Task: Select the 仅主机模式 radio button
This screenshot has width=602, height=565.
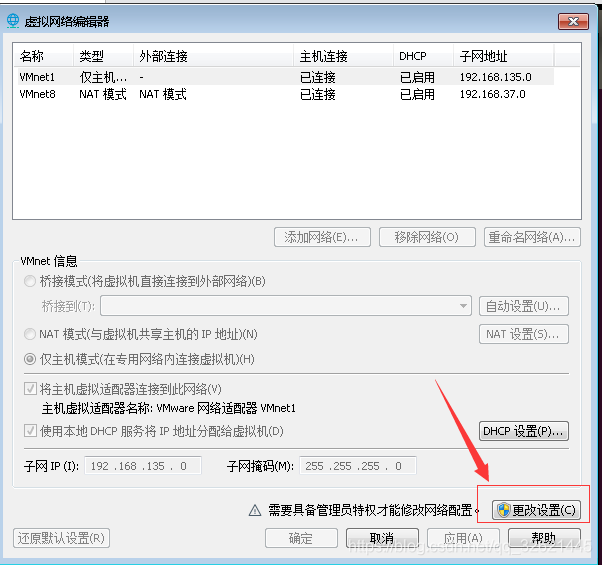Action: click(x=30, y=360)
